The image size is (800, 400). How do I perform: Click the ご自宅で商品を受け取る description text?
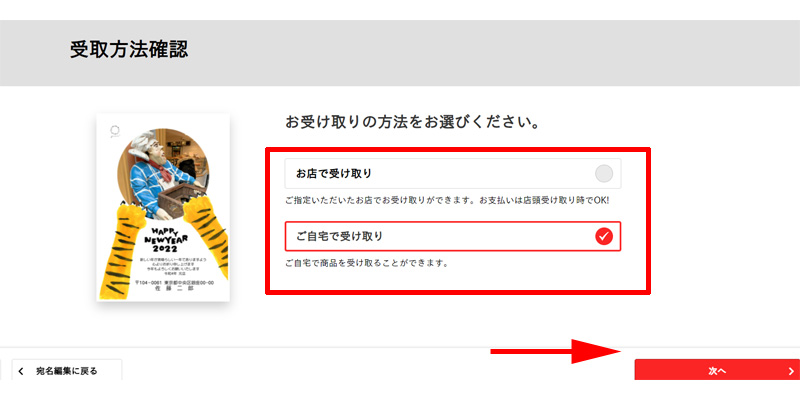366,264
